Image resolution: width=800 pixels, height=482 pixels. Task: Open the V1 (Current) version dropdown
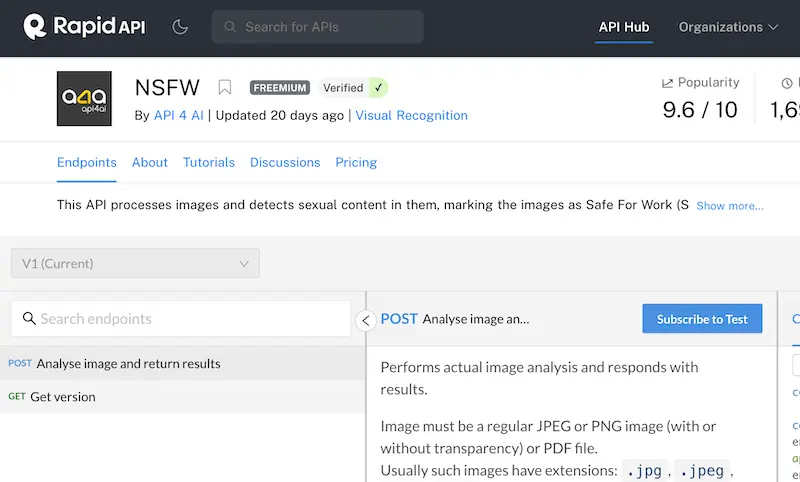(135, 263)
